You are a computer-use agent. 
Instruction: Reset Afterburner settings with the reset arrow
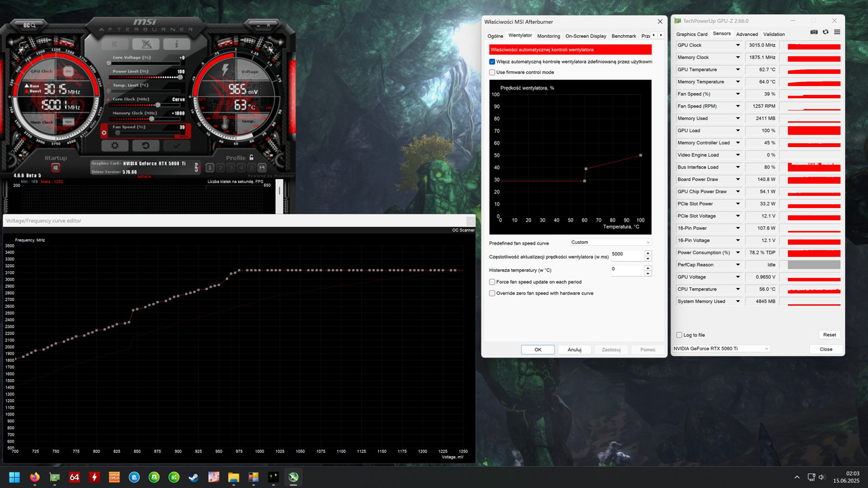146,145
